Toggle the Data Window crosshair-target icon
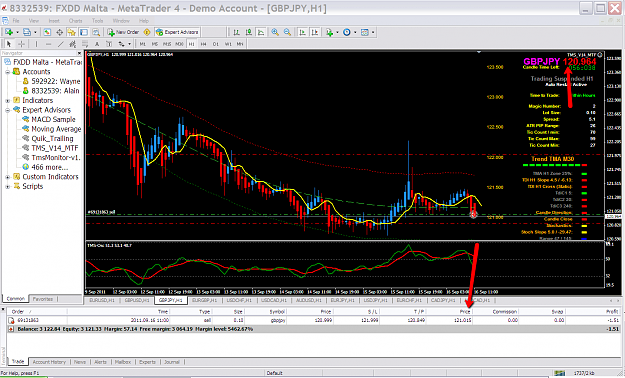 (x=59, y=32)
